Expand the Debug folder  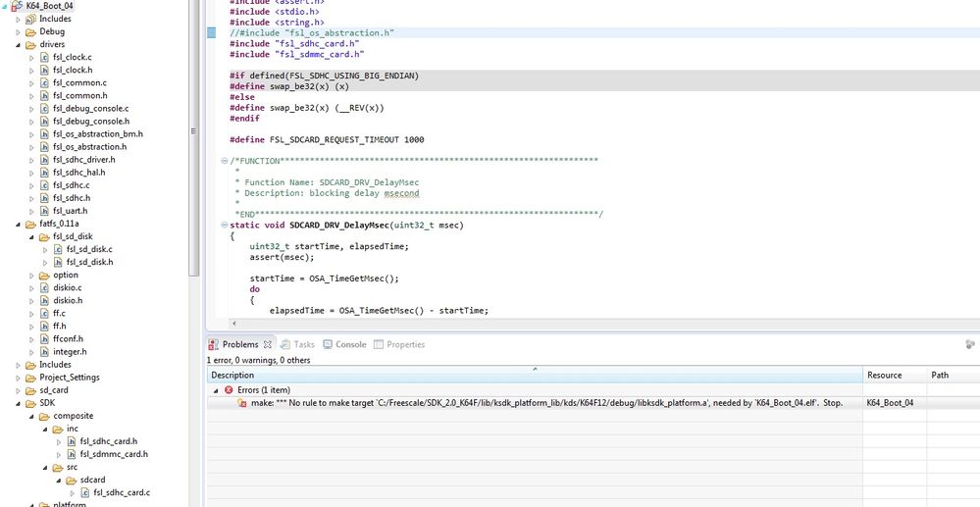pyautogui.click(x=18, y=32)
